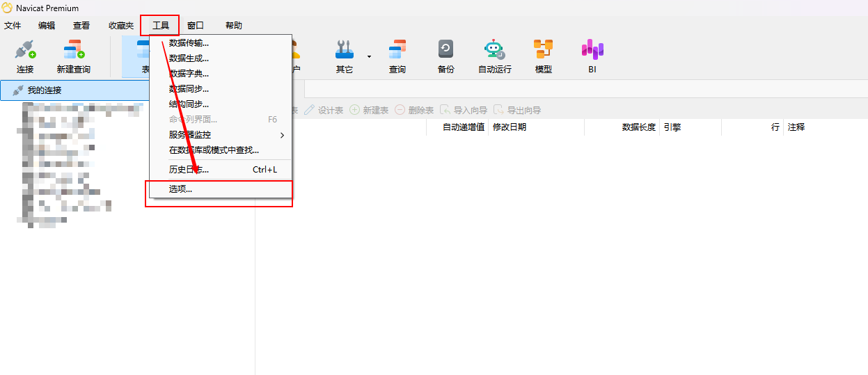Sort by the 修改日期 column header
This screenshot has width=868, height=375.
click(x=510, y=127)
